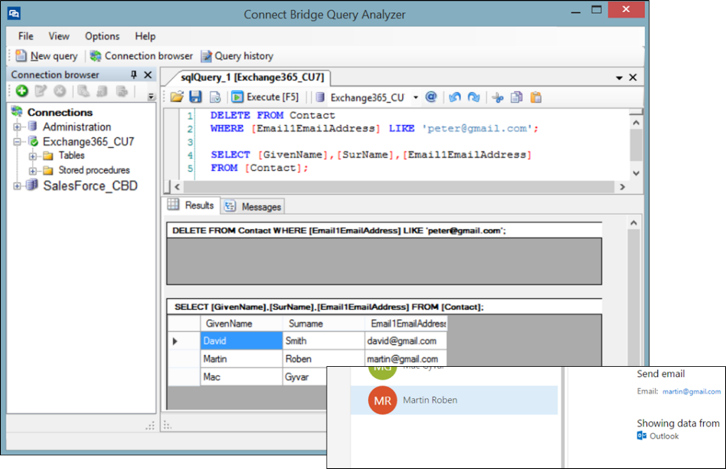The width and height of the screenshot is (726, 469).
Task: Close the sqlQuery_1 query tab
Action: (633, 77)
